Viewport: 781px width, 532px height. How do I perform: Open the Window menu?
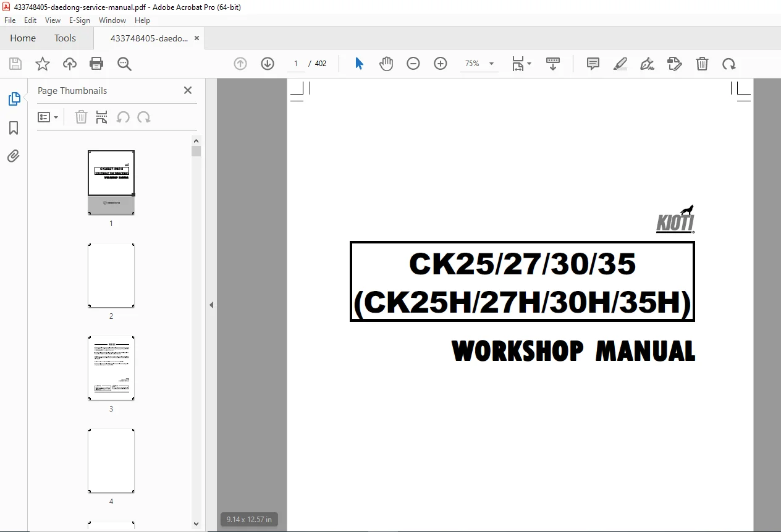112,20
